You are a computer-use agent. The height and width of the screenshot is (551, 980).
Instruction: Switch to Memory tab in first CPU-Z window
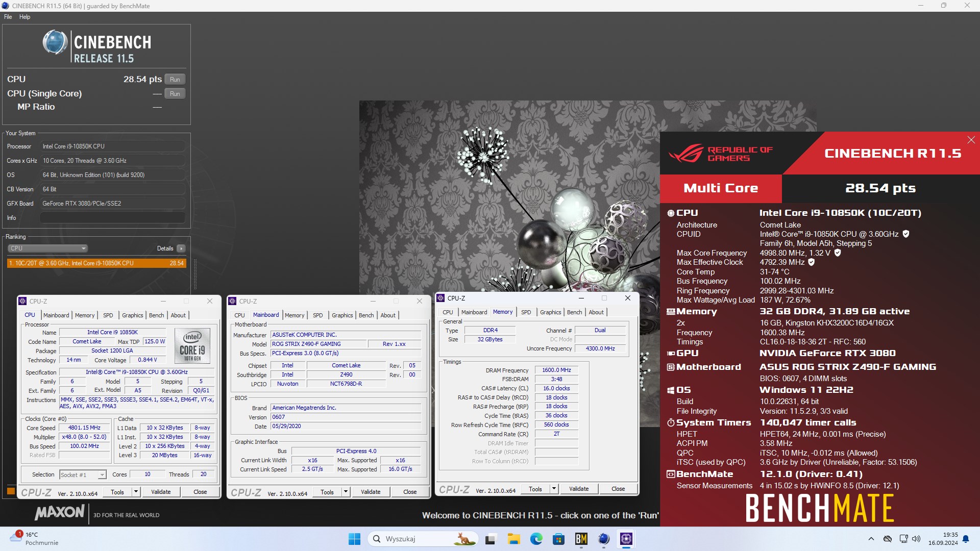coord(85,315)
